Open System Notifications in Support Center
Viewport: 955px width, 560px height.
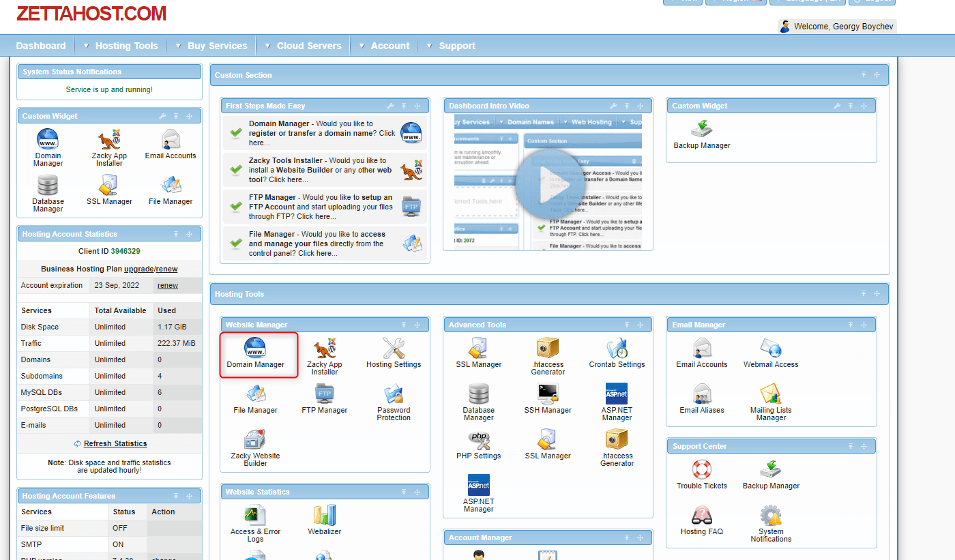pos(771,524)
